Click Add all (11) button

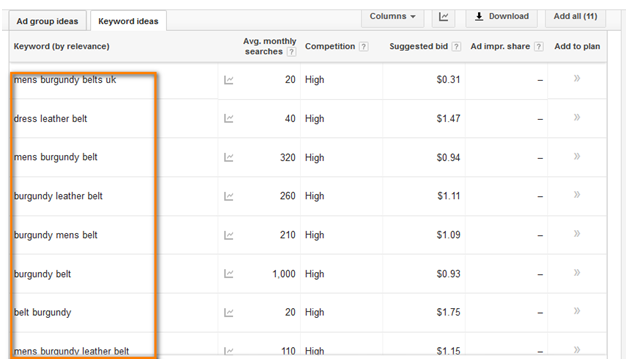click(x=575, y=16)
